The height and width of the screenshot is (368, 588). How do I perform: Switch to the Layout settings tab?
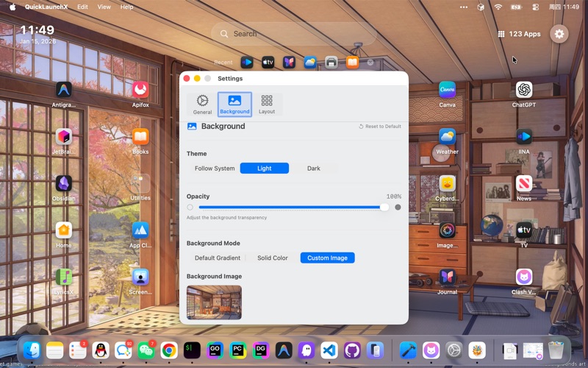click(x=267, y=105)
